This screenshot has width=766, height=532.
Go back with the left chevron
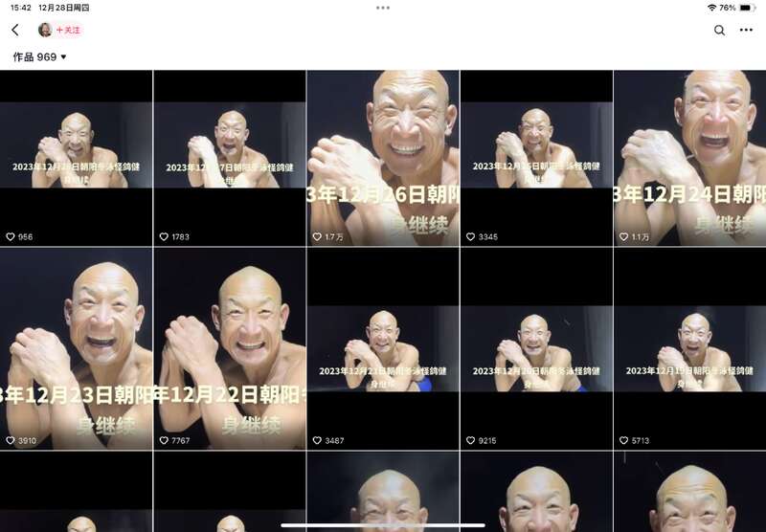pyautogui.click(x=15, y=31)
